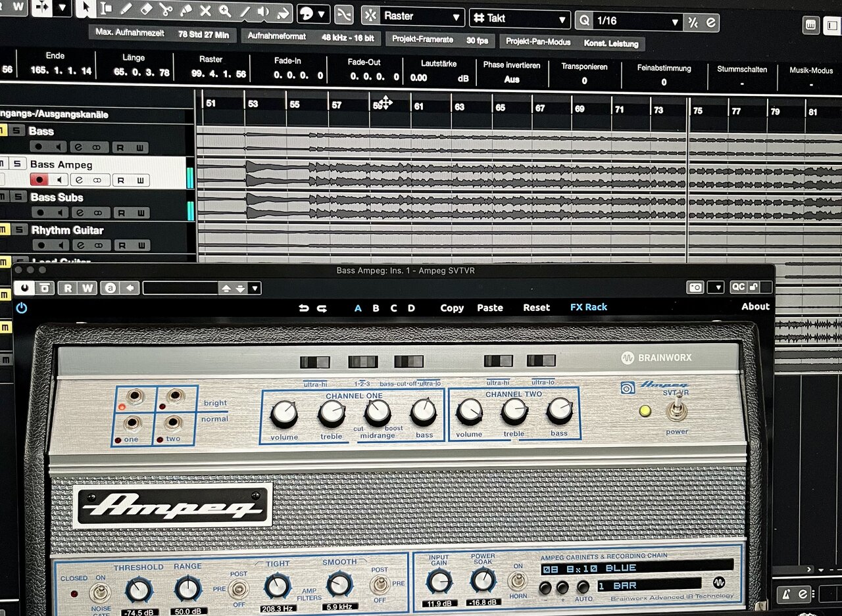This screenshot has width=842, height=616.
Task: Open the About page
Action: coord(755,306)
